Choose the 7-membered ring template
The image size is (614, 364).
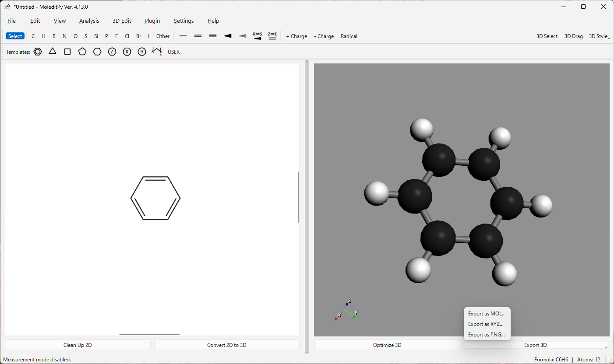[112, 52]
